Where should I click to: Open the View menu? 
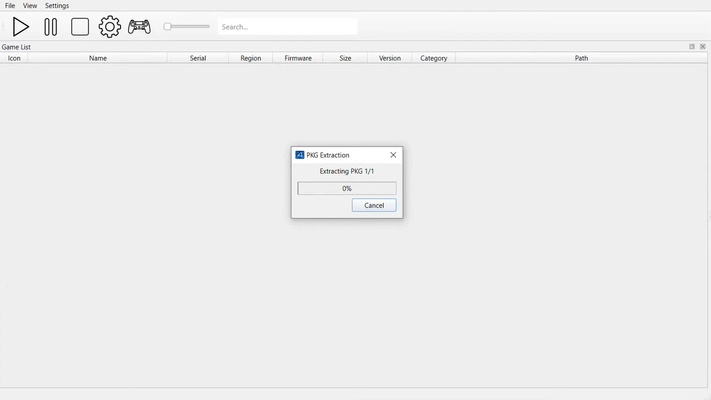click(x=30, y=6)
